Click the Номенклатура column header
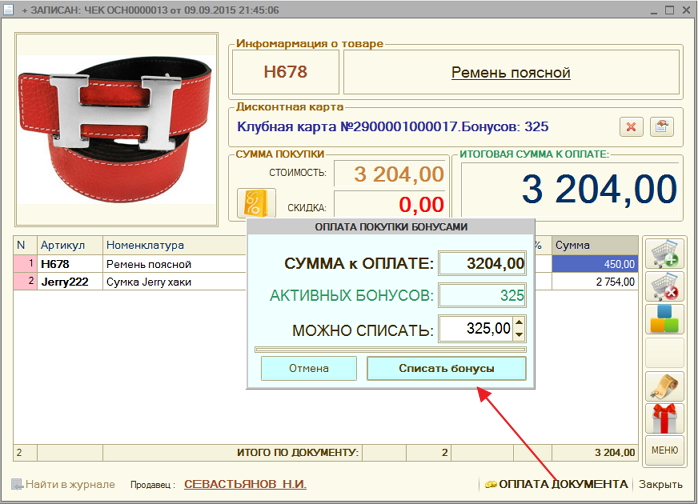Image resolution: width=698 pixels, height=504 pixels. [174, 245]
